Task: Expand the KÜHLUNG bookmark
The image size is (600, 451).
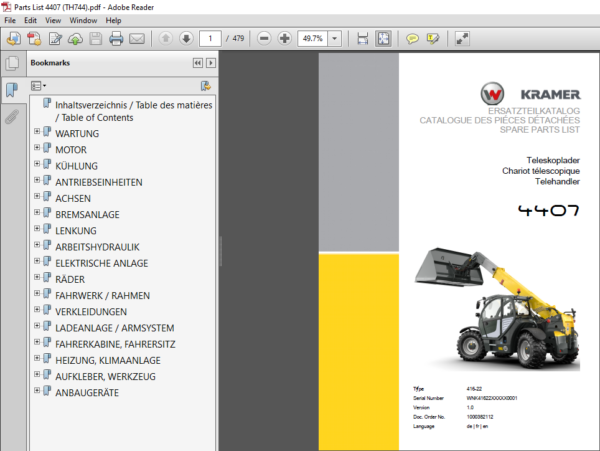Action: (x=37, y=164)
